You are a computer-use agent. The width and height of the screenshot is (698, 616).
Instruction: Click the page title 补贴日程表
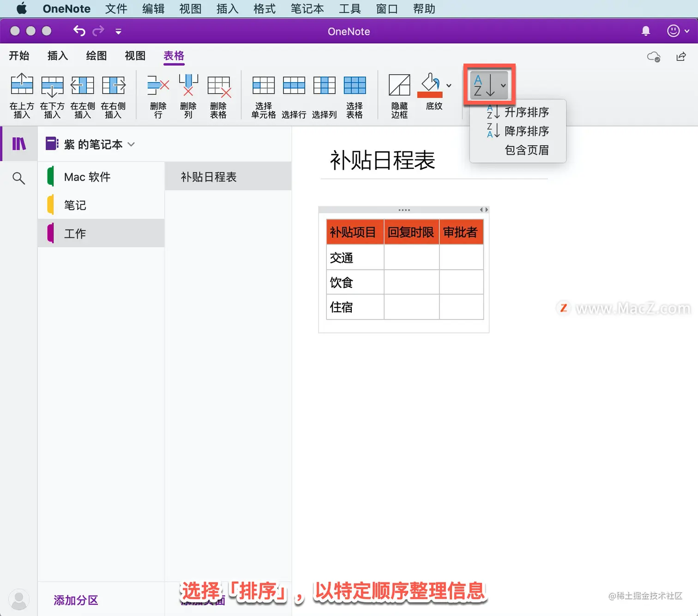pos(382,160)
